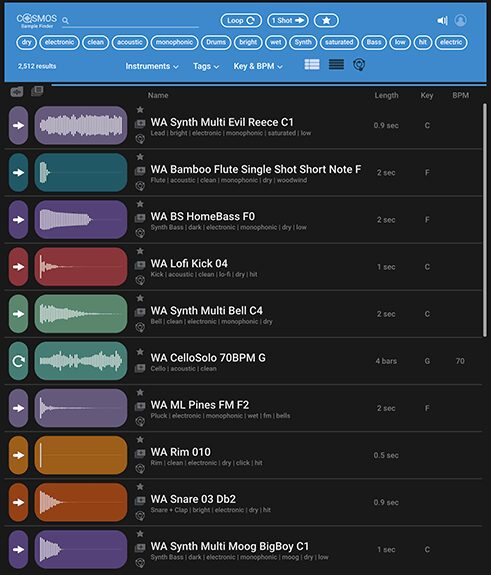Toggle the monophonic tag pill
Image resolution: width=491 pixels, height=575 pixels.
[175, 42]
